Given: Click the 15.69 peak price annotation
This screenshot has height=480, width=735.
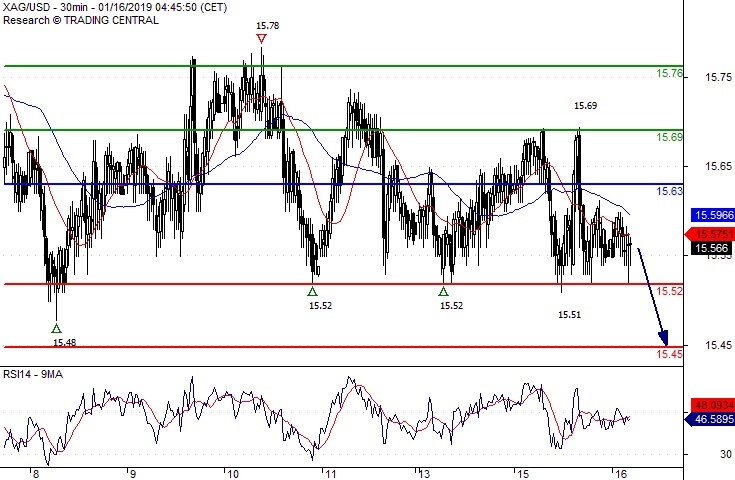Looking at the screenshot, I should (x=585, y=105).
